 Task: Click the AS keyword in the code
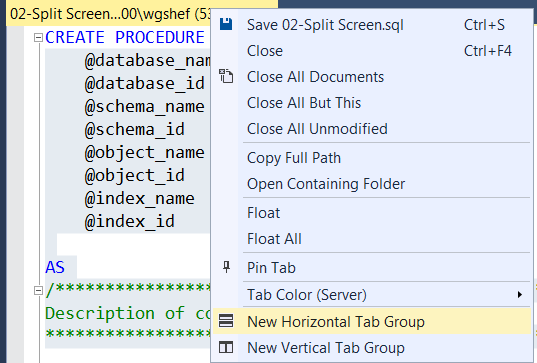[55, 267]
